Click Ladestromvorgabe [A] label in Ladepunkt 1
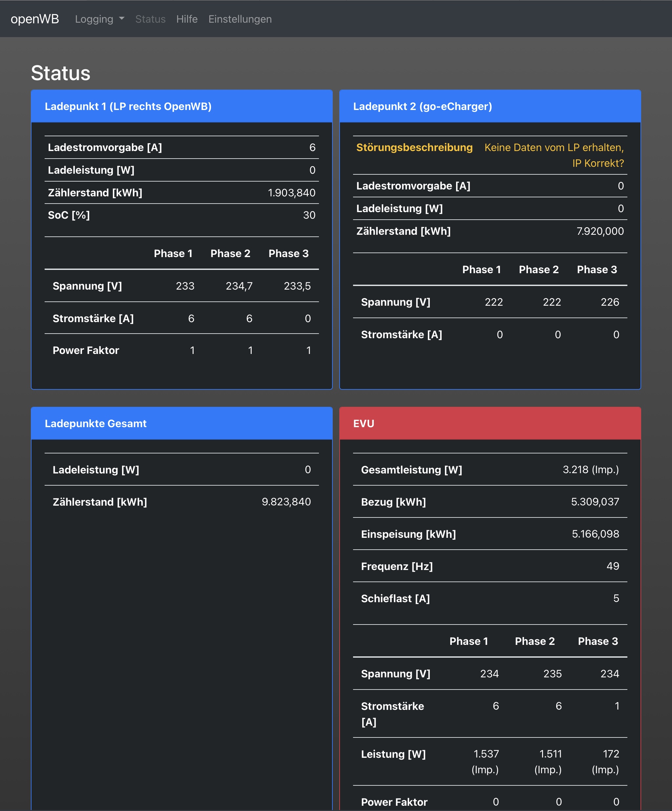This screenshot has width=672, height=811. coord(105,147)
